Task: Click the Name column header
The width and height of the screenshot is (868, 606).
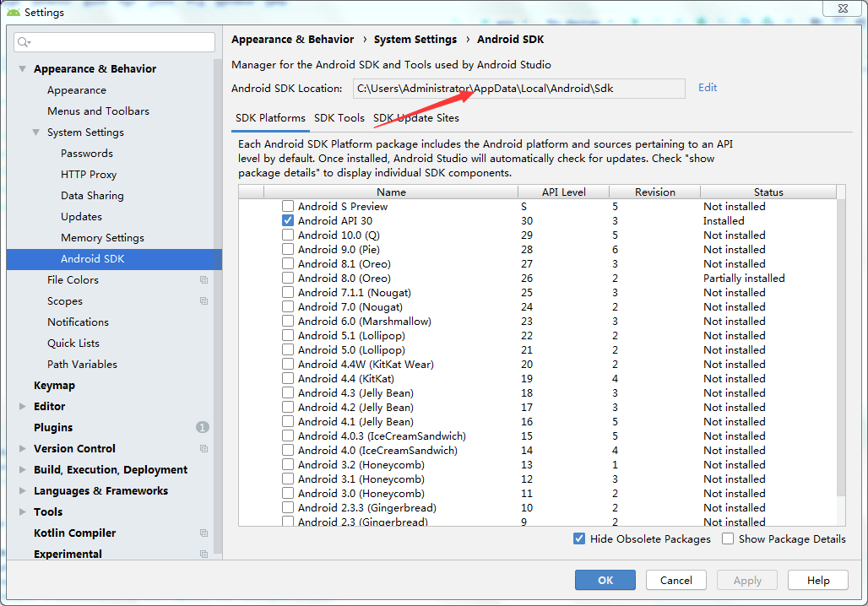Action: point(392,192)
